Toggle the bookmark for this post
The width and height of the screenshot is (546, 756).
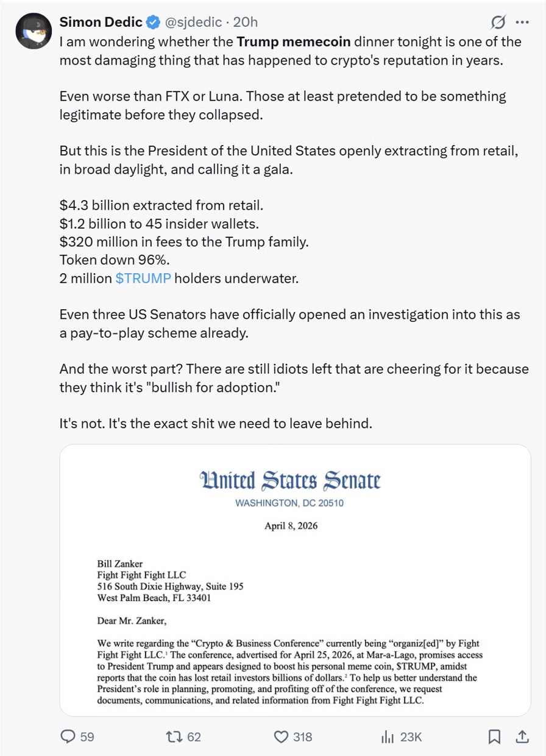tap(495, 736)
